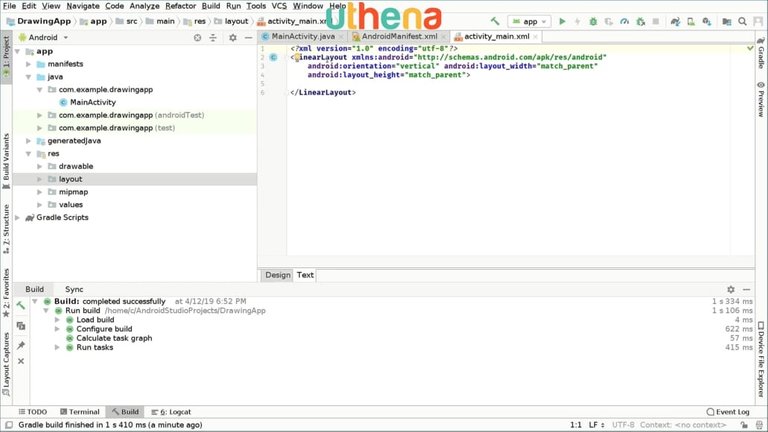
Task: Expand the generatedJava folder
Action: [28, 141]
